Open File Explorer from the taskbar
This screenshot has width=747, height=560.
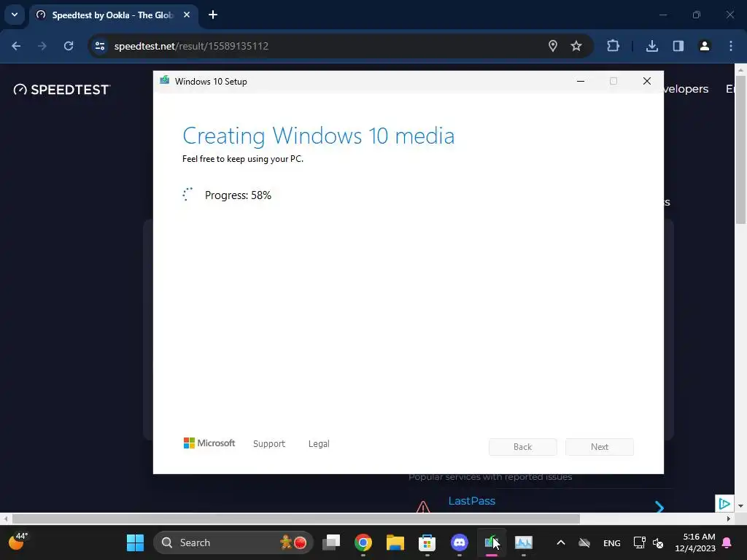click(x=395, y=542)
